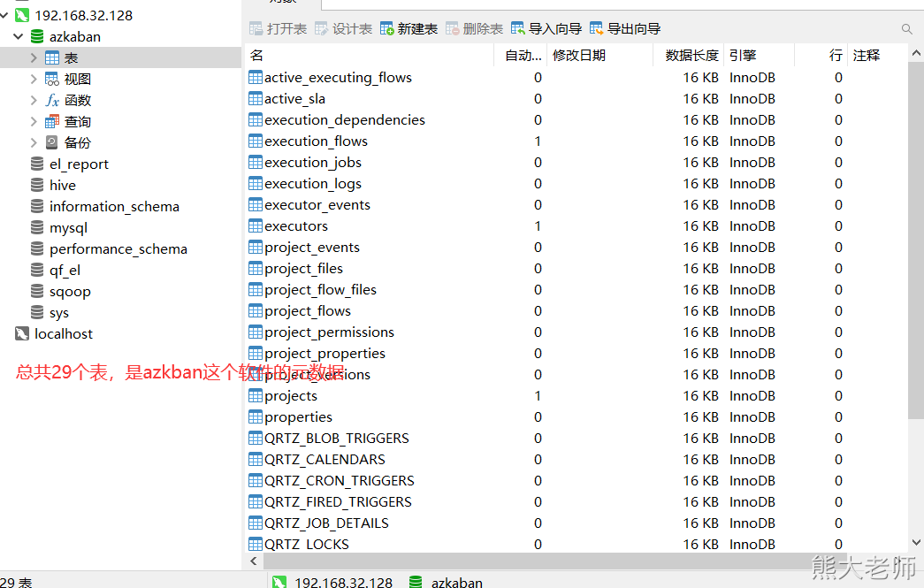Click the localhost connection icon
924x588 pixels.
22,333
